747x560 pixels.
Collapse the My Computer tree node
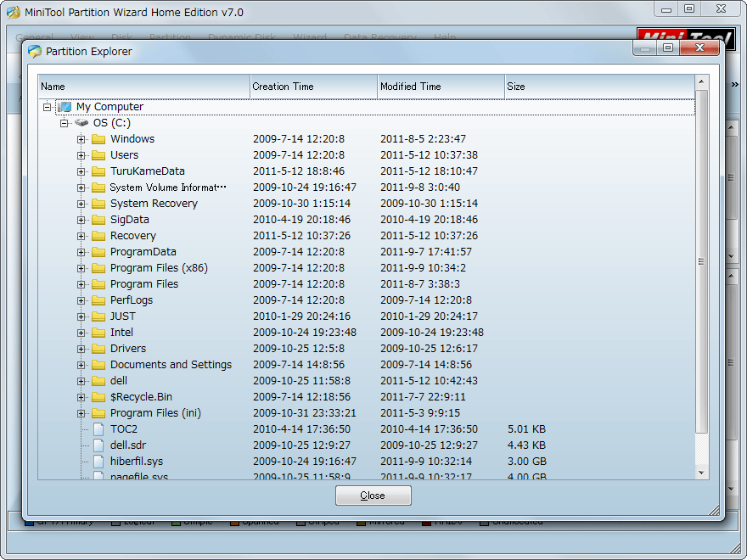click(48, 107)
